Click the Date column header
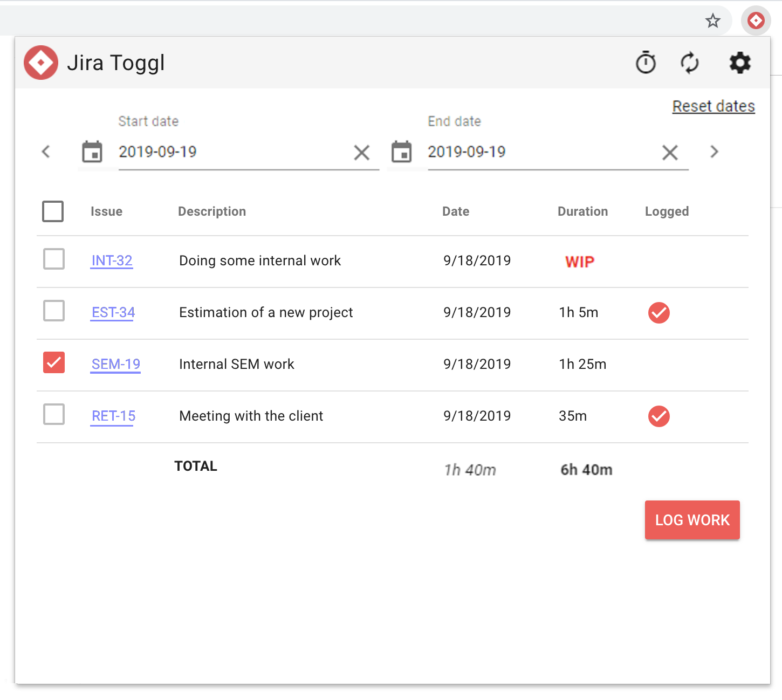The height and width of the screenshot is (700, 782). (x=456, y=211)
